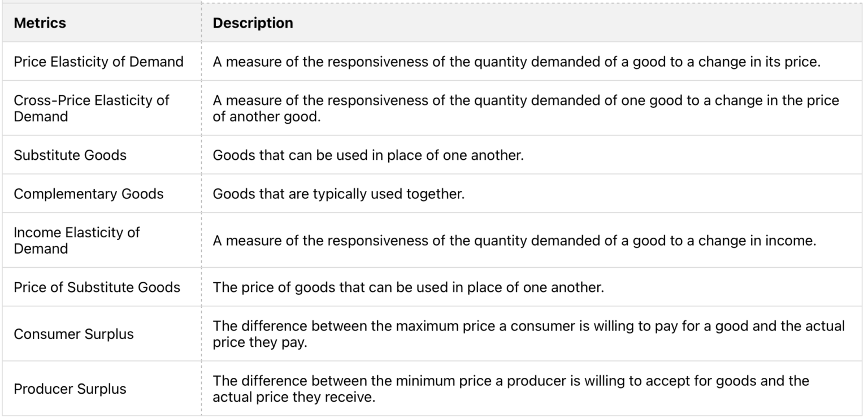Select the Cross-Price Elasticity description text
This screenshot has width=868, height=418.
[526, 108]
